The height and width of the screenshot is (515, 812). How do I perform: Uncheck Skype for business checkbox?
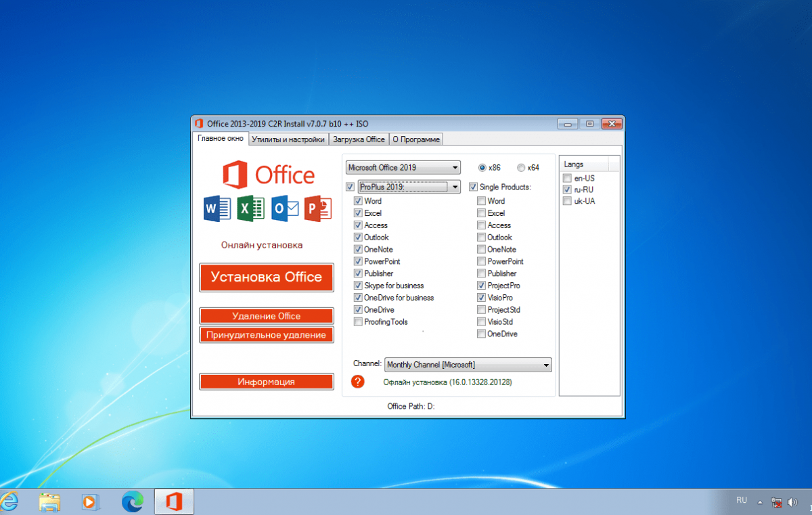point(358,286)
